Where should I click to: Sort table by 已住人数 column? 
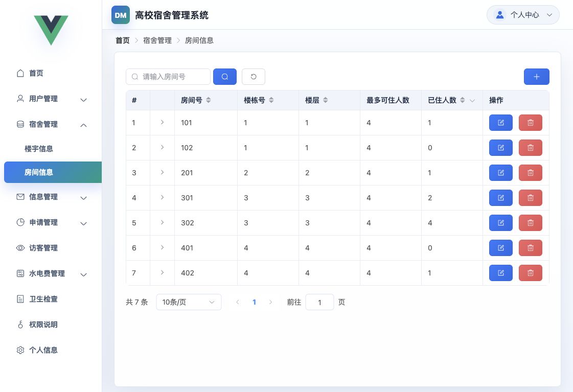[x=462, y=100]
